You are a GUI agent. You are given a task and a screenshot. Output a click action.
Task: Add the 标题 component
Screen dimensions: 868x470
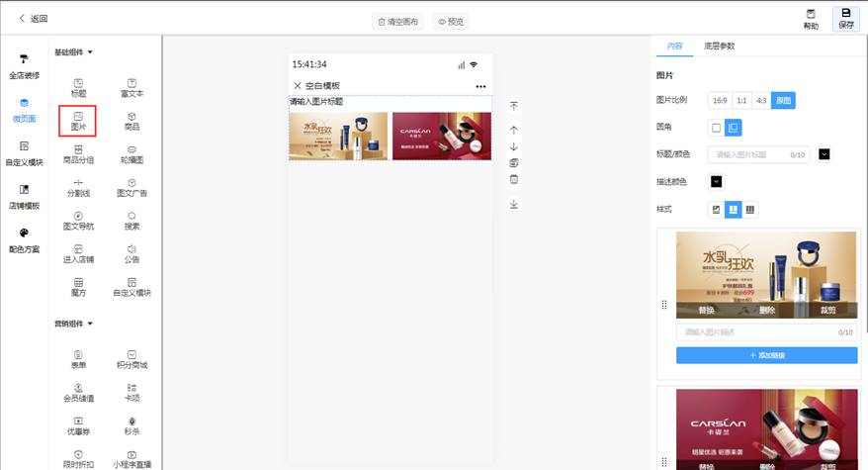[x=78, y=88]
